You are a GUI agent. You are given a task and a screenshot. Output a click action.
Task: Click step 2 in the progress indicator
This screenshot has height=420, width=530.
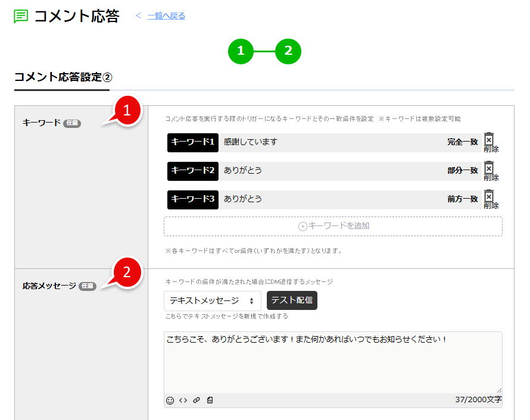pyautogui.click(x=288, y=52)
